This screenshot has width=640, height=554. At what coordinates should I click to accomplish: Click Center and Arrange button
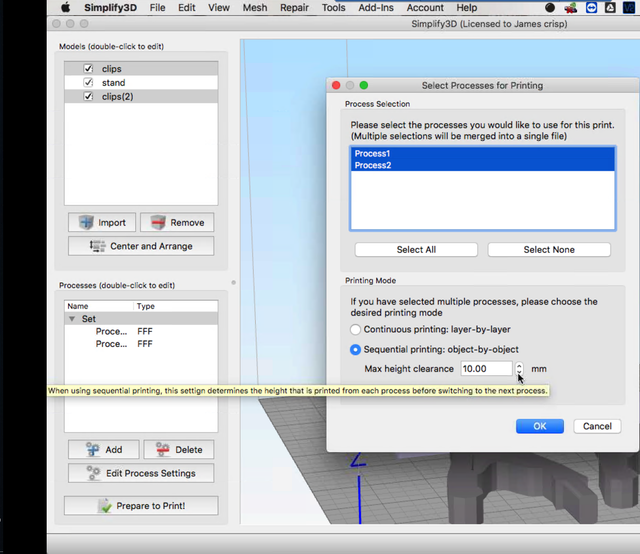(141, 246)
